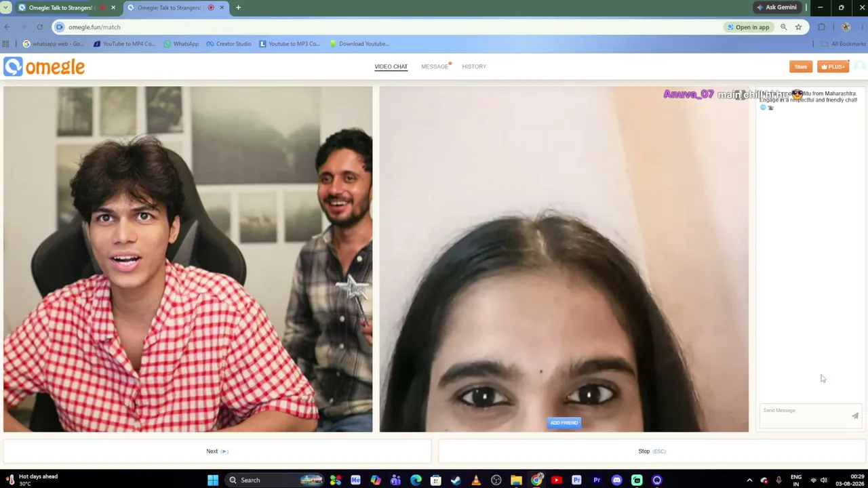This screenshot has height=488, width=868.
Task: Open a new browser tab
Action: pyautogui.click(x=238, y=7)
